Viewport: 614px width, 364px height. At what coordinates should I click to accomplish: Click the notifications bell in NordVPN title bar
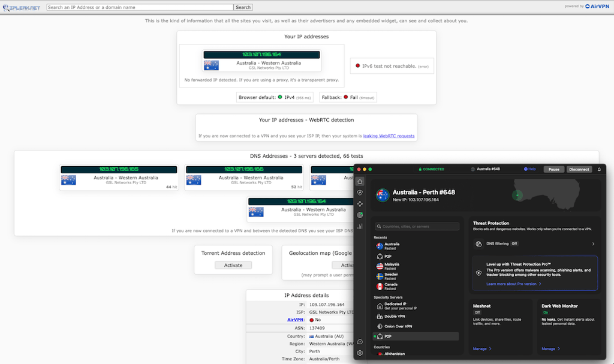pos(599,169)
